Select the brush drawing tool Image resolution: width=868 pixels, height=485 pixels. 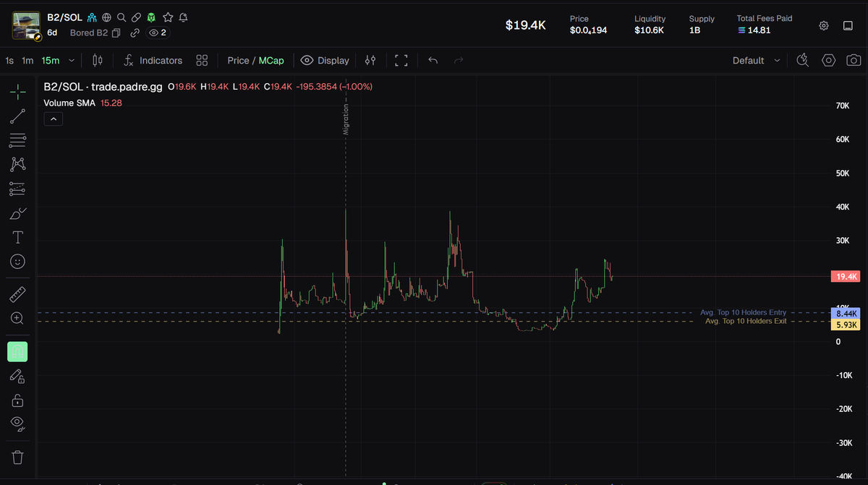point(18,213)
